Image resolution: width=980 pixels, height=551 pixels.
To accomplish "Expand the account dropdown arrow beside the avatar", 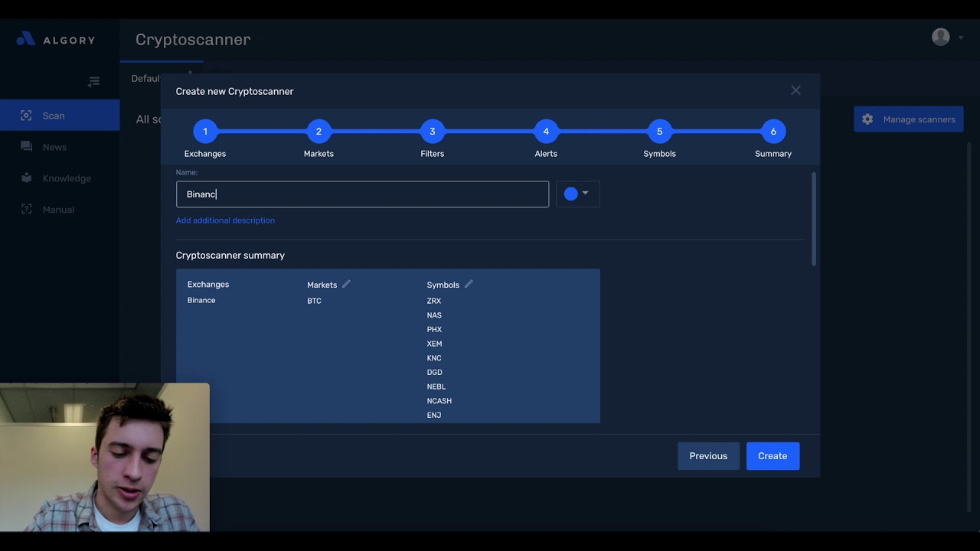I will [x=961, y=37].
